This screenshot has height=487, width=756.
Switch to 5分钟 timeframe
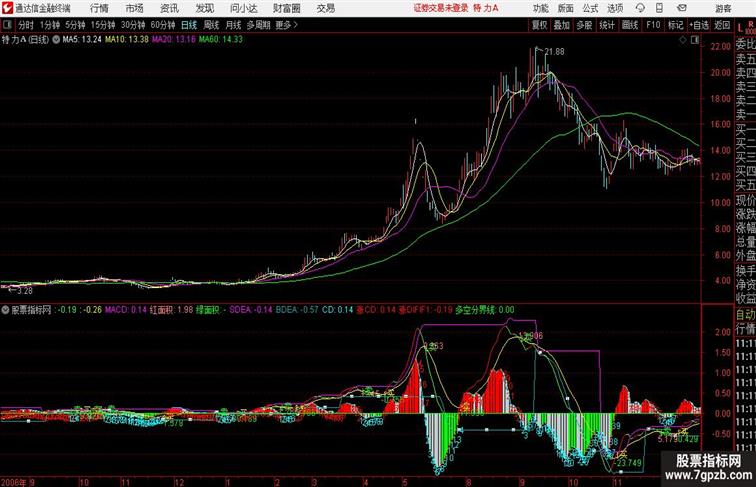pos(75,25)
